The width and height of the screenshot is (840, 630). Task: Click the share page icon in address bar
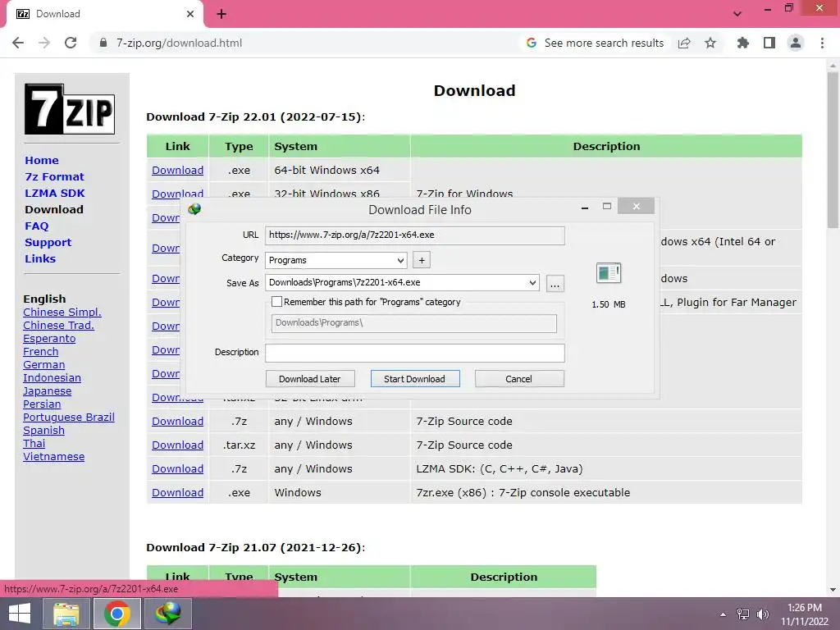(x=684, y=43)
